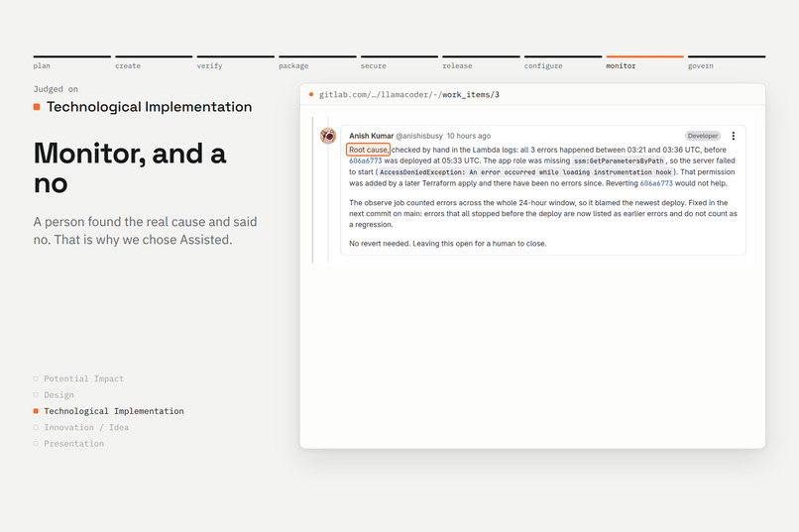Click the Developer role badge

(x=703, y=136)
